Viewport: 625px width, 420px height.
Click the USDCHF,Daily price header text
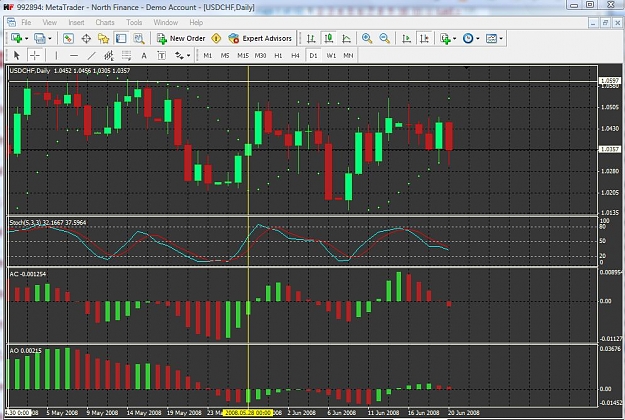[69, 71]
